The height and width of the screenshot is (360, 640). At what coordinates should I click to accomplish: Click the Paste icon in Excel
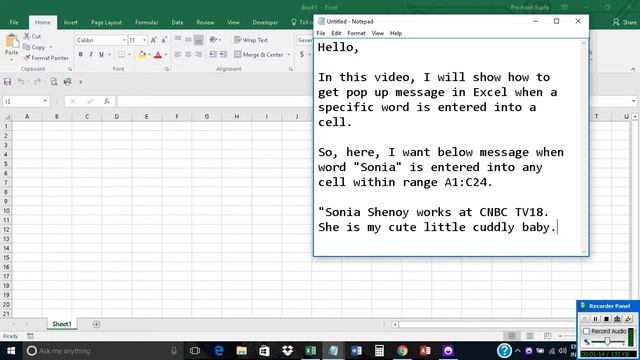11,41
